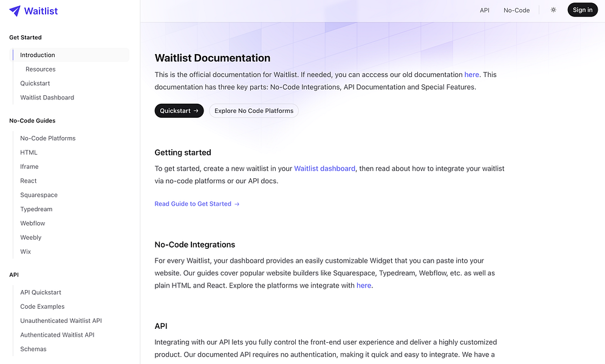The width and height of the screenshot is (605, 364).
Task: Follow the 'here' link to old documentation
Action: pyautogui.click(x=471, y=74)
